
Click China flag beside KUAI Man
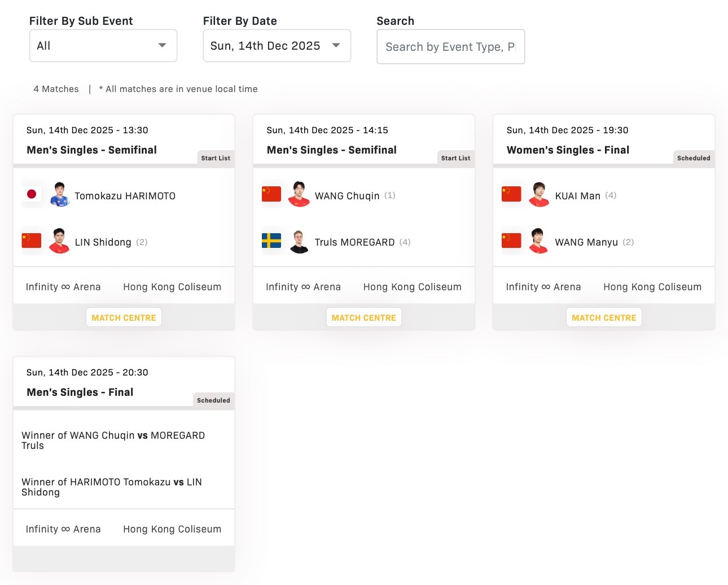511,194
